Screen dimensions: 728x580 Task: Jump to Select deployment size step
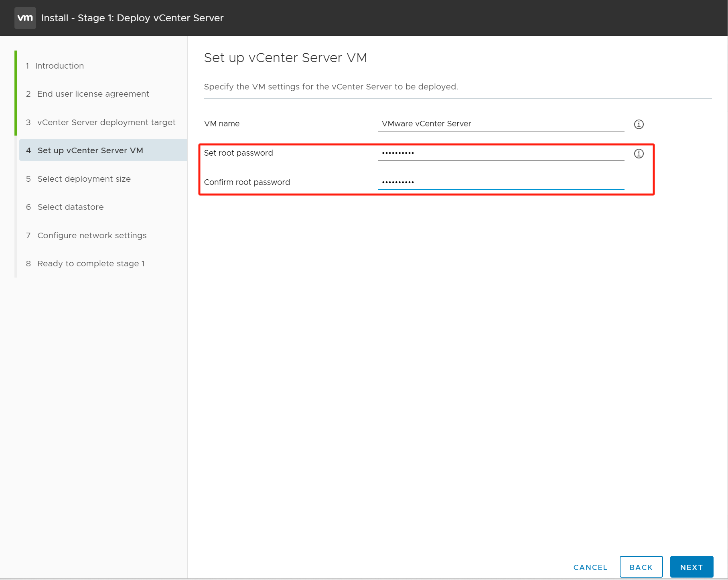[84, 179]
